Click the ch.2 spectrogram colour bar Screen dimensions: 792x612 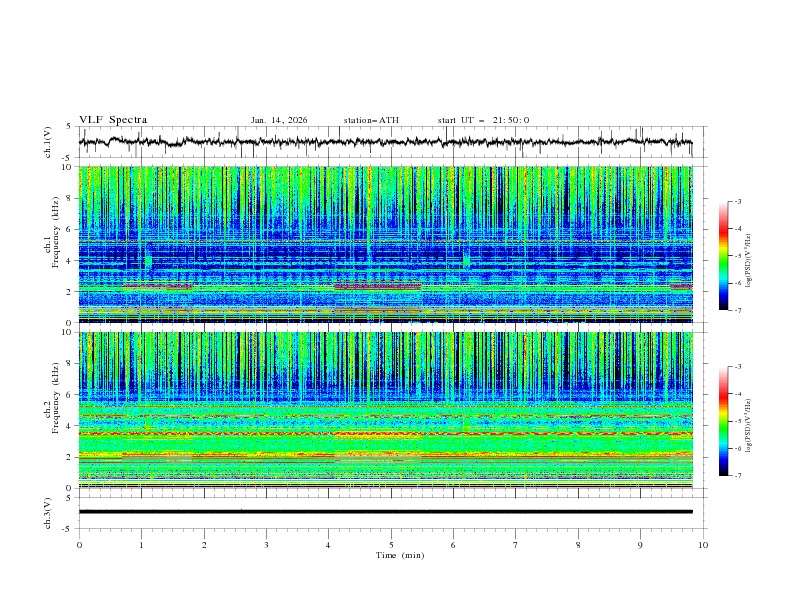[723, 421]
